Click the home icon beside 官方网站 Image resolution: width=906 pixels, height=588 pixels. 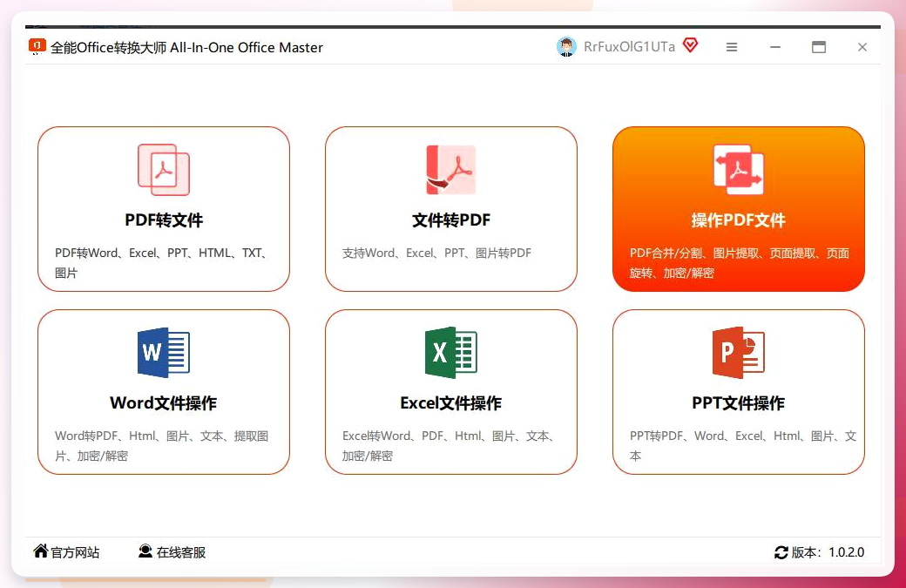click(40, 551)
